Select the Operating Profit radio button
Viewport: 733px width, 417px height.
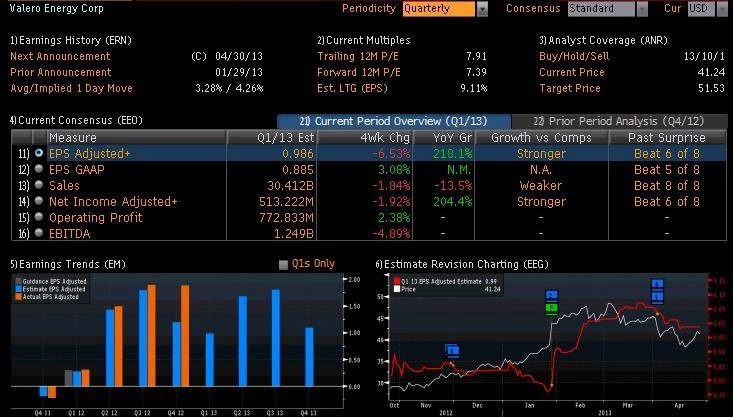(x=39, y=217)
